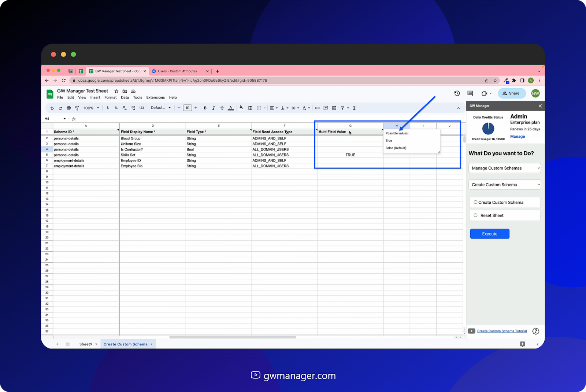
Task: Bookmark this page with the address bar star
Action: (x=495, y=81)
